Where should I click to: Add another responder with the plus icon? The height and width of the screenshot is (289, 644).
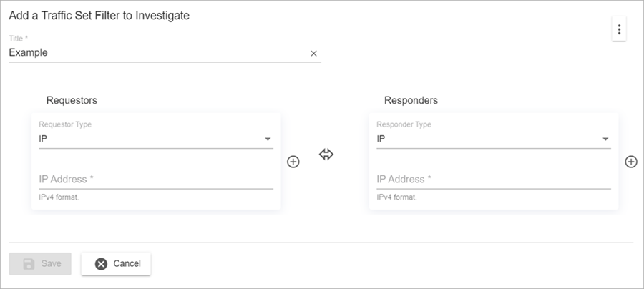tap(630, 162)
